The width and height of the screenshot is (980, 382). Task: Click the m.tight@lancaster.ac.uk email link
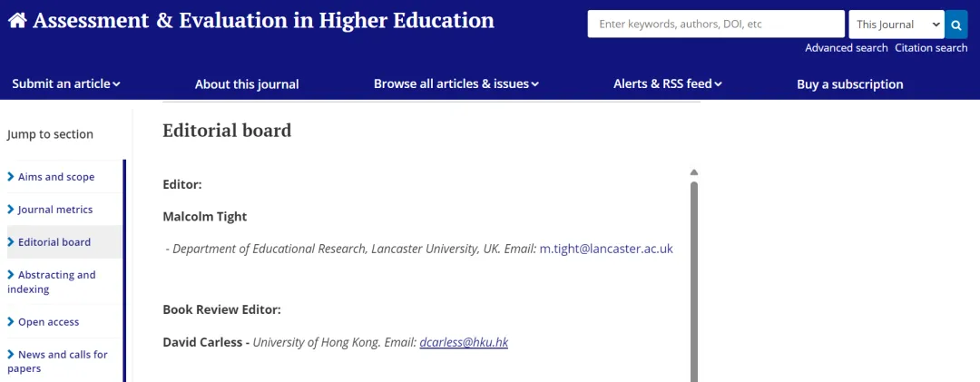[x=606, y=249]
